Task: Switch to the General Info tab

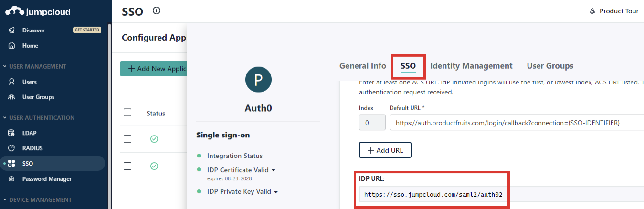Action: [x=363, y=66]
